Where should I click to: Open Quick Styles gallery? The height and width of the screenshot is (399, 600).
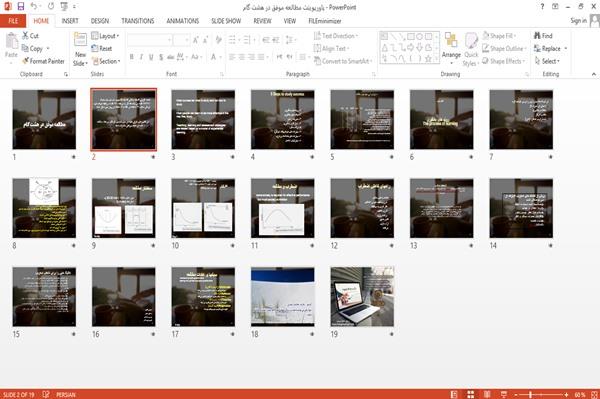[471, 50]
